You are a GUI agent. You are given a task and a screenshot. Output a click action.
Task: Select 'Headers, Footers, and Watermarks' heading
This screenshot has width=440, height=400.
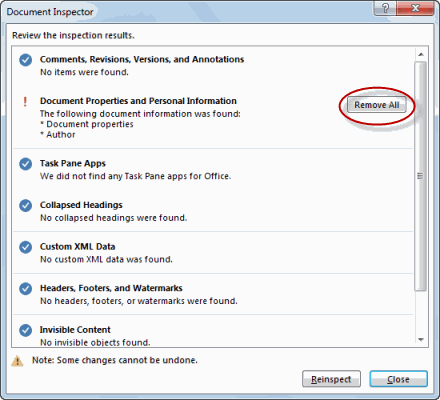111,288
